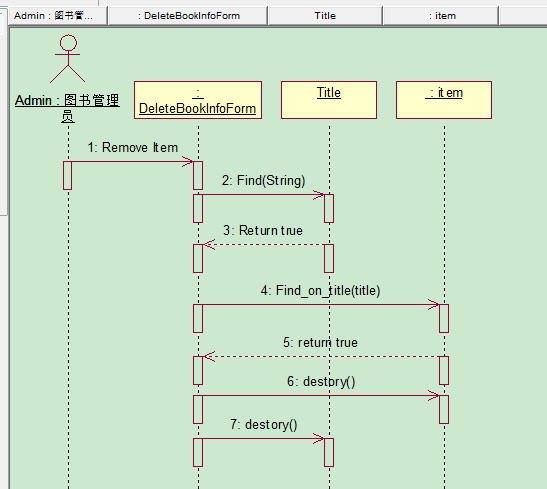Select message label 4: Find_on_title(title)
This screenshot has height=489, width=547.
320,291
